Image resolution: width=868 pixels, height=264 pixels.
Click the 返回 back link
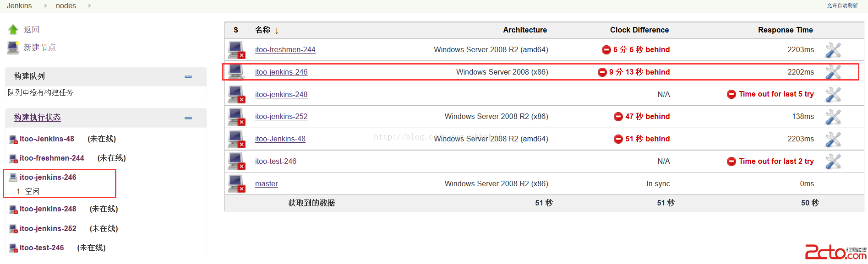tap(32, 29)
